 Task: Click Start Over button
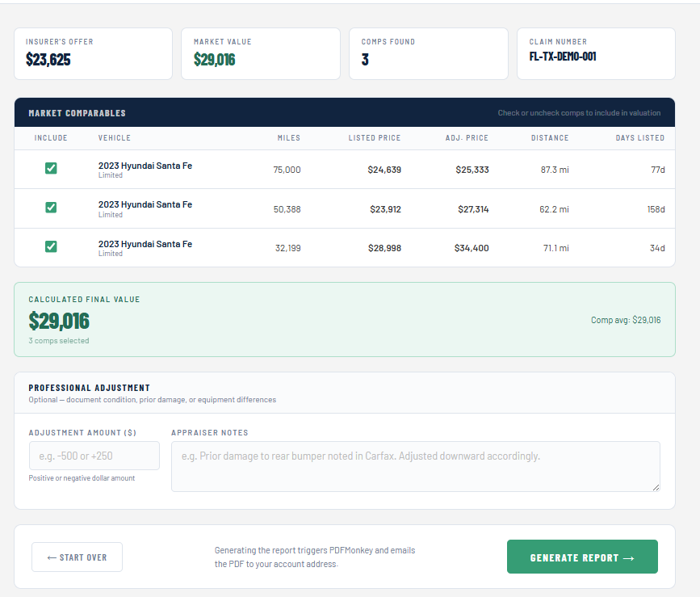[x=77, y=557]
